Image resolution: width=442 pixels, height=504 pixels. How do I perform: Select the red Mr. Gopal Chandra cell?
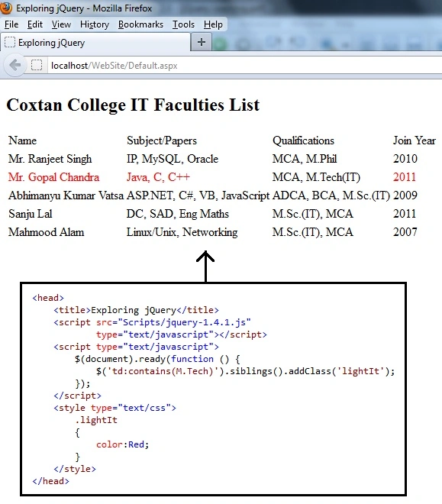tap(54, 177)
